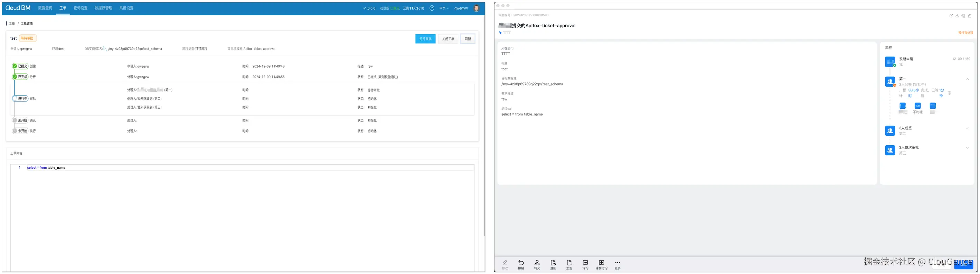The height and width of the screenshot is (274, 980).
Task: Click the 转交 (transfer) icon
Action: pos(537,263)
